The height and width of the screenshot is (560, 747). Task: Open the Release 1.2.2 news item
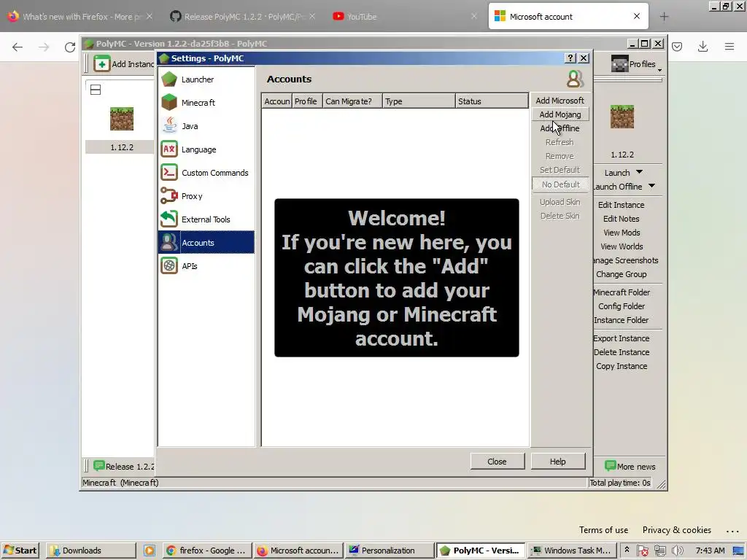click(125, 466)
